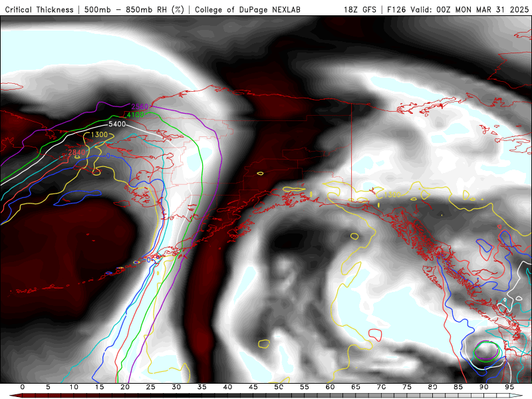Click colorbar tick label "80"
Viewport: 532px width, 399px height.
(433, 387)
